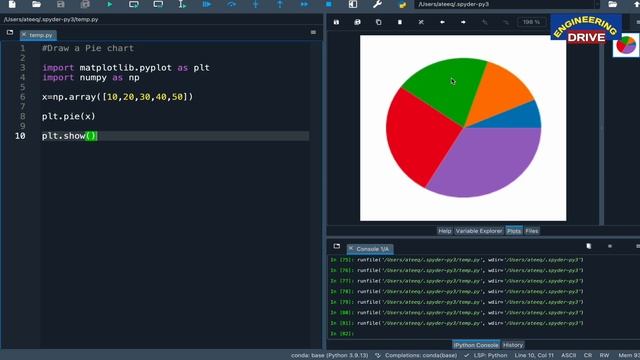
Task: Switch to Files tab
Action: 532,231
